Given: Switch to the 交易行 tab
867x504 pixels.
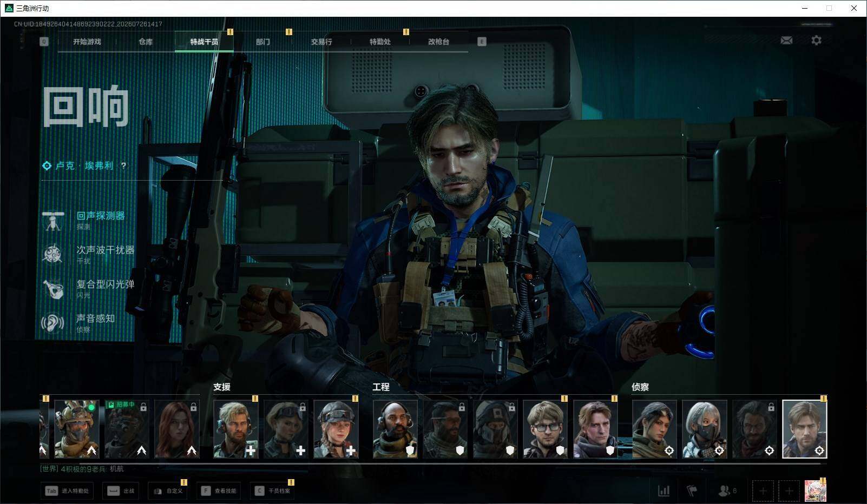Looking at the screenshot, I should pos(321,42).
